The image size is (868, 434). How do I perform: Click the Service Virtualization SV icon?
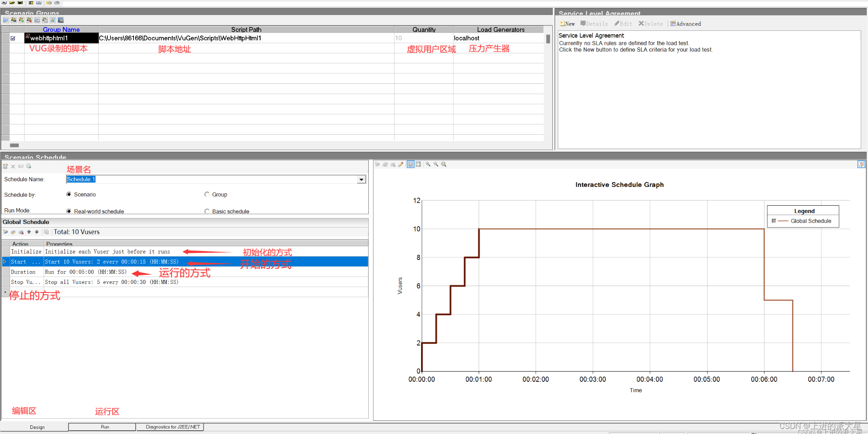[x=61, y=20]
